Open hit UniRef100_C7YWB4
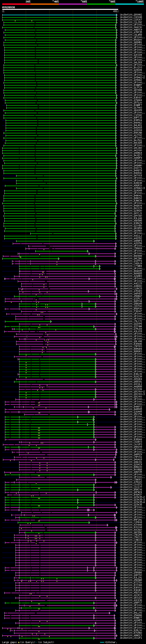Viewport: 146px width, 644px height. [131, 266]
